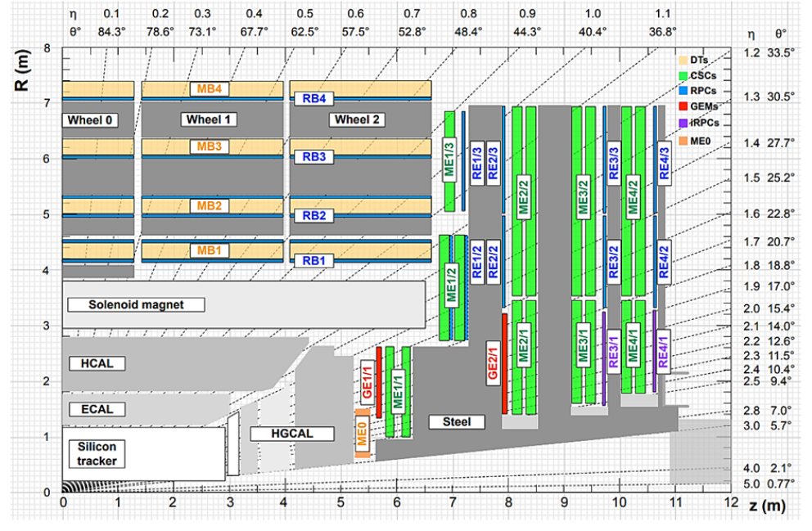Select the red GE2/1 label
The width and height of the screenshot is (812, 531).
coord(493,363)
